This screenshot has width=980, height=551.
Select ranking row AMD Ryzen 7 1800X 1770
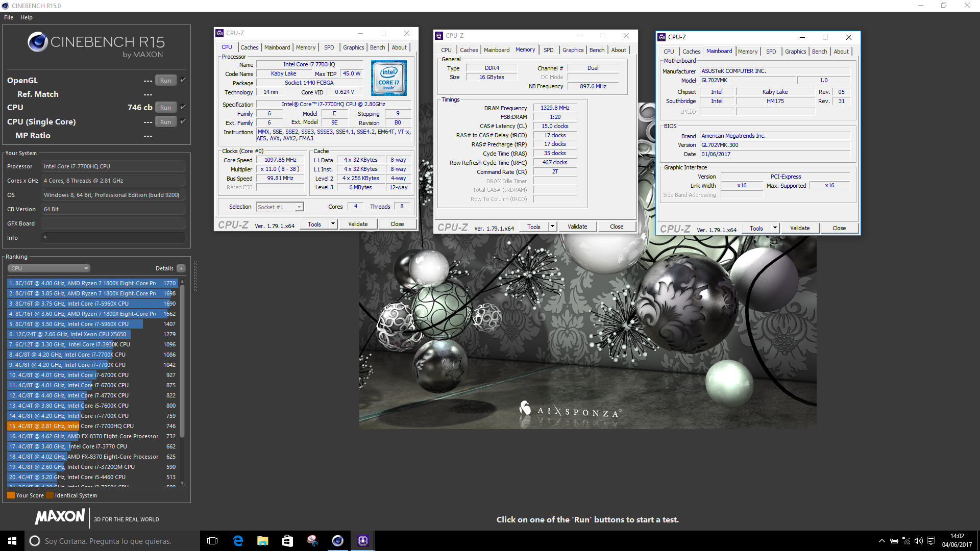click(x=92, y=283)
